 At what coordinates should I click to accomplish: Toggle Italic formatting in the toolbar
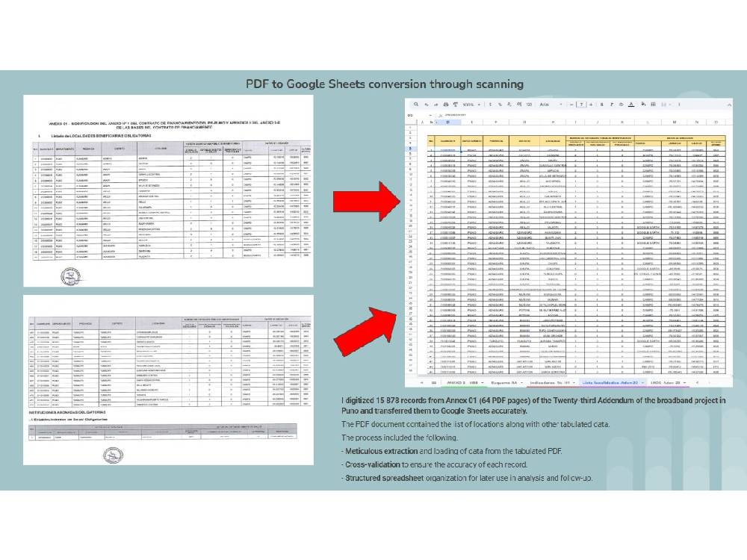click(612, 105)
